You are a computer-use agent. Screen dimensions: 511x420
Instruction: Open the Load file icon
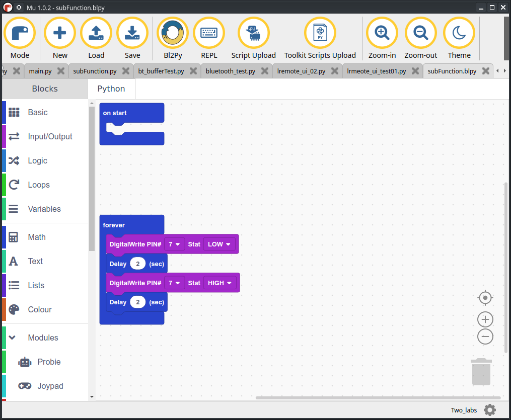pos(96,33)
